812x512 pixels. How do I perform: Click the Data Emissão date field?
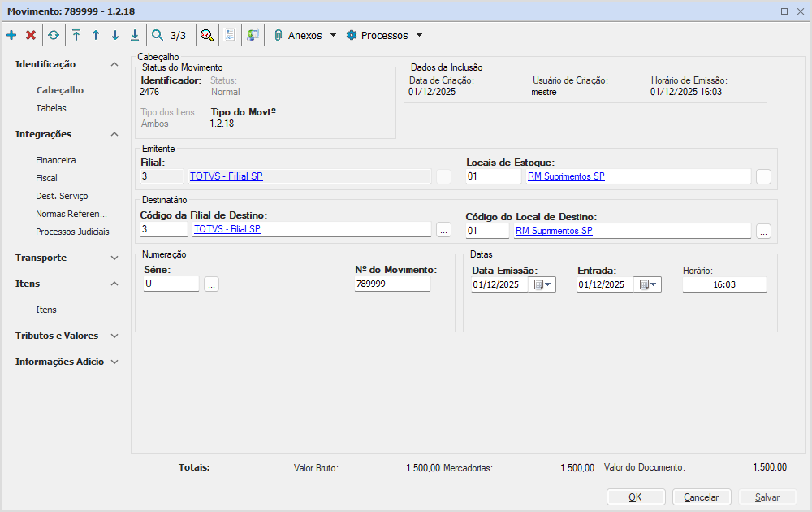coord(499,284)
